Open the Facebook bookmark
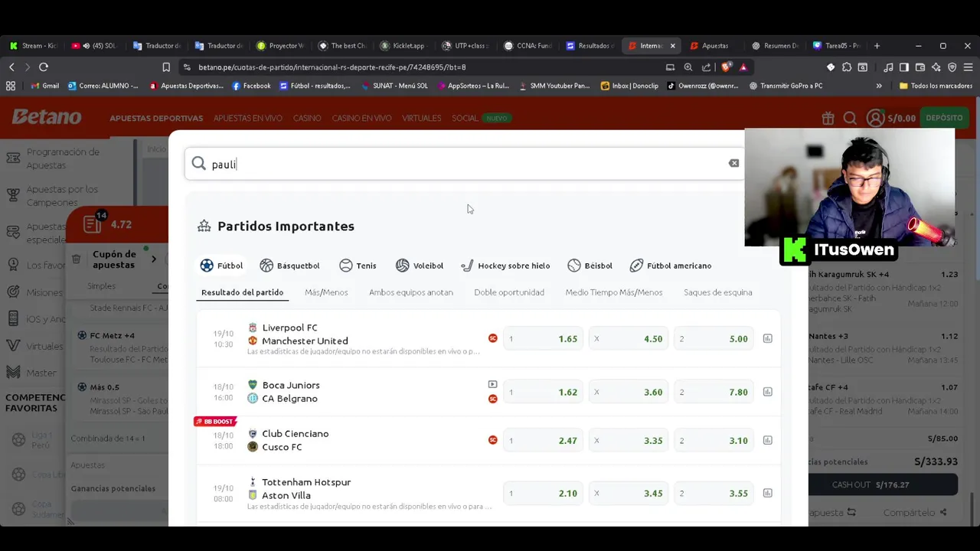The image size is (980, 551). click(251, 86)
